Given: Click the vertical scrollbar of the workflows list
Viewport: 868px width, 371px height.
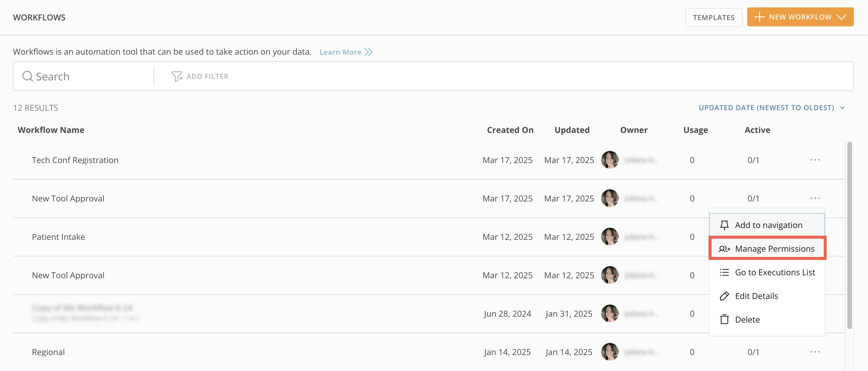Looking at the screenshot, I should click(849, 236).
